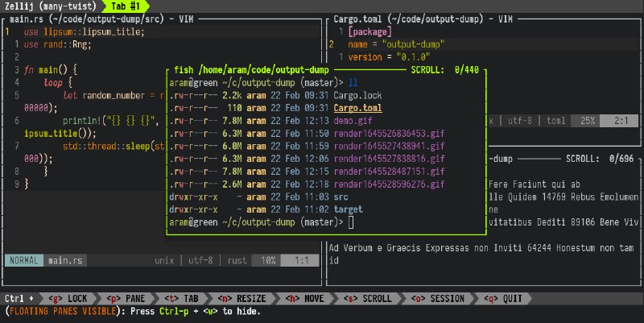This screenshot has height=323, width=644.
Task: Select Cargo.lock in the file listing
Action: point(358,95)
